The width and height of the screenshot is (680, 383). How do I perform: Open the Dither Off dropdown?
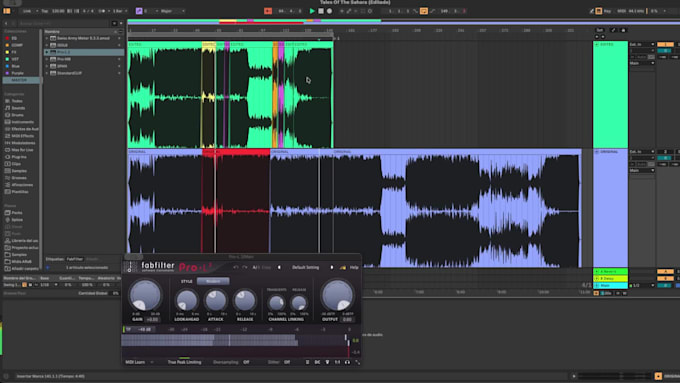(x=287, y=362)
